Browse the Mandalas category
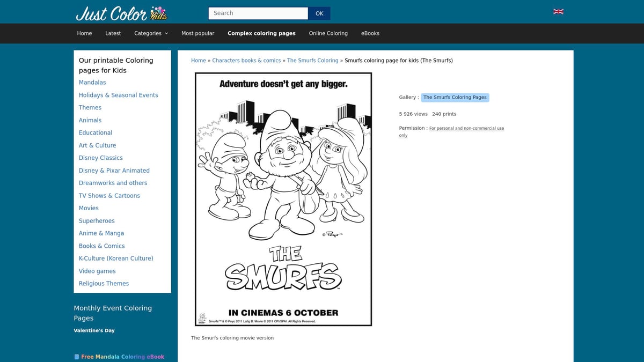Screen dimensions: 644x362 92,82
